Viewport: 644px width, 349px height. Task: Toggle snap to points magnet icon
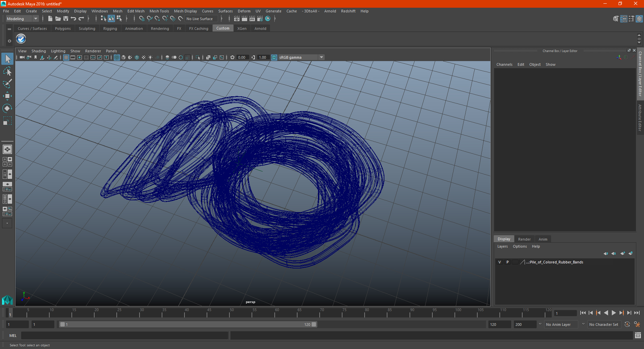pyautogui.click(x=157, y=19)
